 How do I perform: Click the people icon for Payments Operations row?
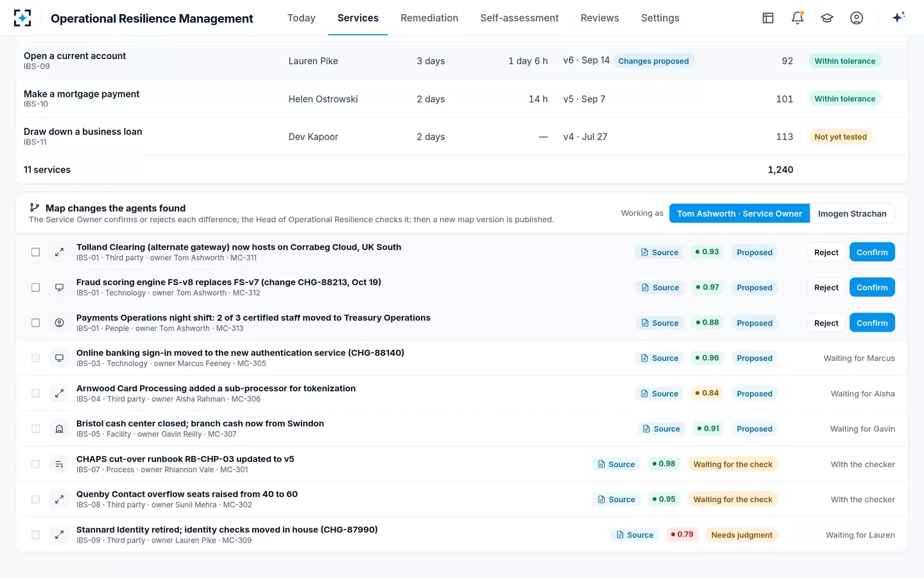[59, 323]
